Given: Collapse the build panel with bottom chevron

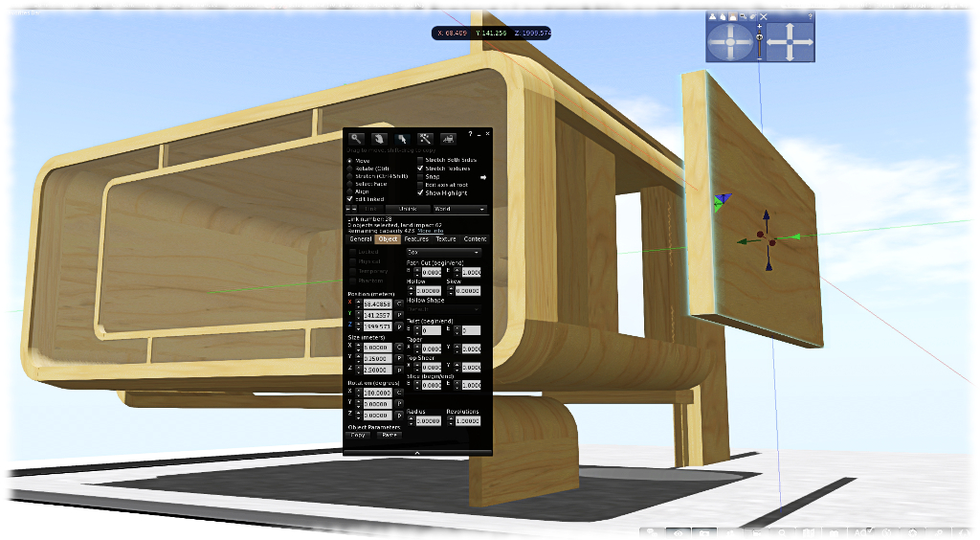Looking at the screenshot, I should pyautogui.click(x=417, y=451).
